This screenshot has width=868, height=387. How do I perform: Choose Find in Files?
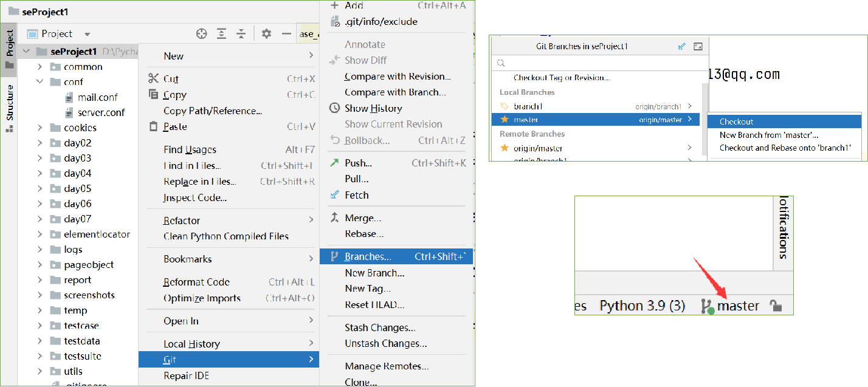click(229, 165)
